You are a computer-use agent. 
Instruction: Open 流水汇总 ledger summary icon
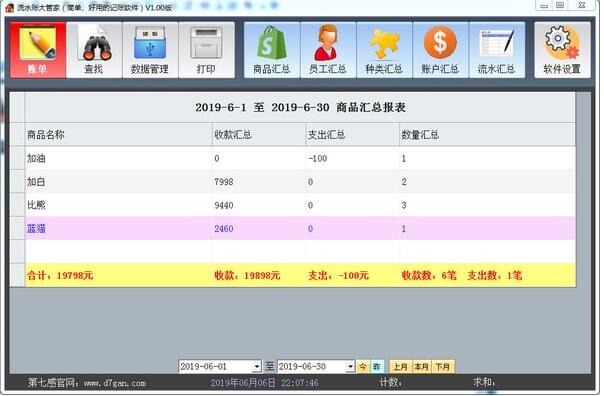(x=497, y=50)
